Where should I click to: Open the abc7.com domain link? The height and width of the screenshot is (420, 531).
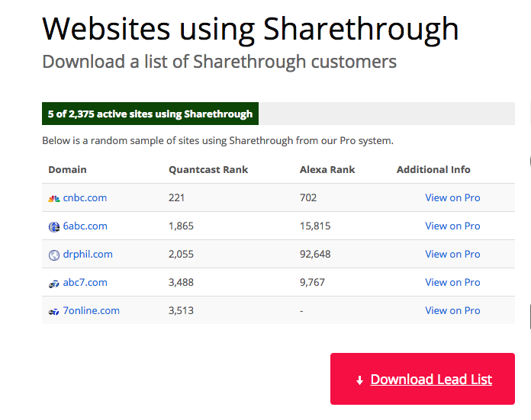click(x=85, y=282)
